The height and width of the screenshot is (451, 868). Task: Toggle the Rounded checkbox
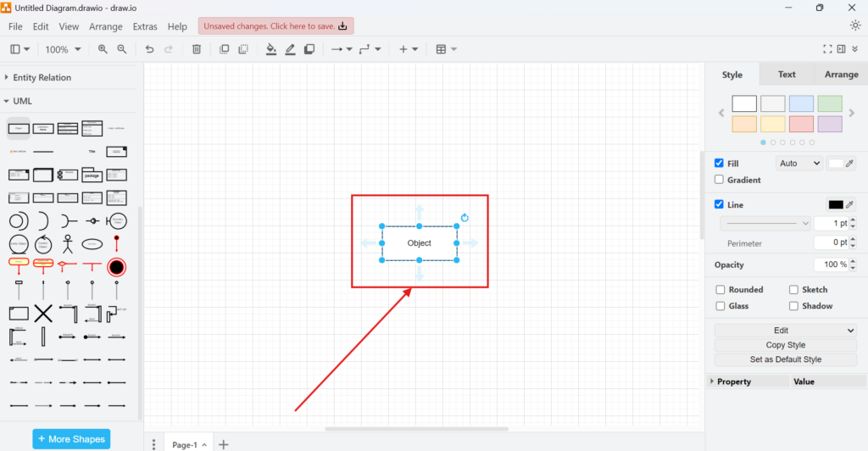coord(721,290)
